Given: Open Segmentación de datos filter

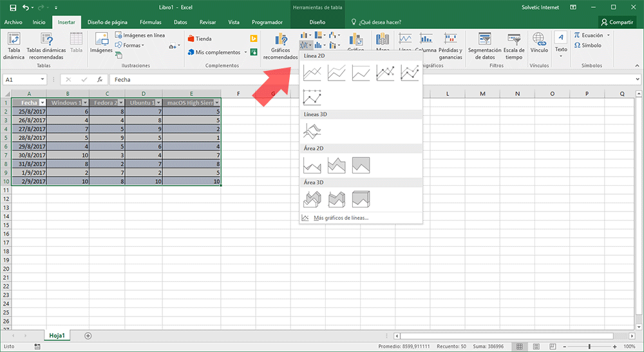Looking at the screenshot, I should [485, 46].
